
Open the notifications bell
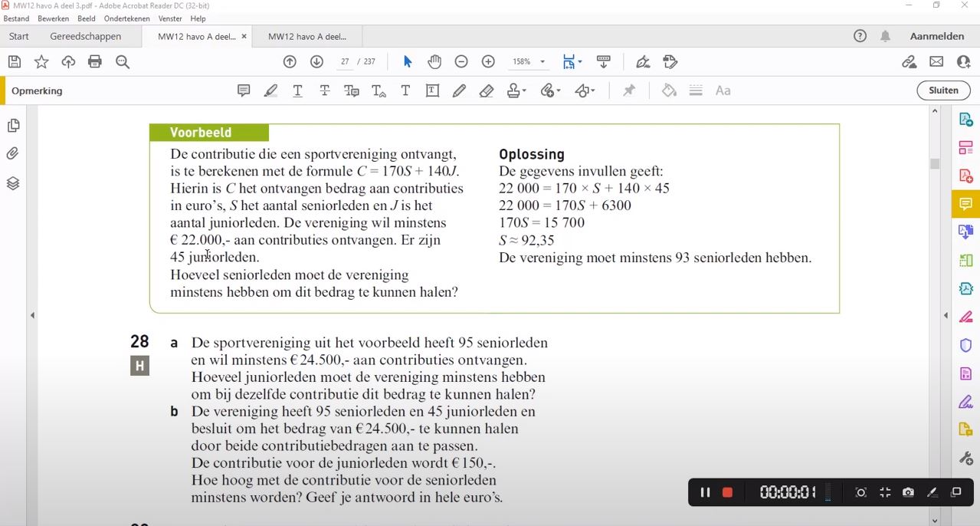pos(885,36)
